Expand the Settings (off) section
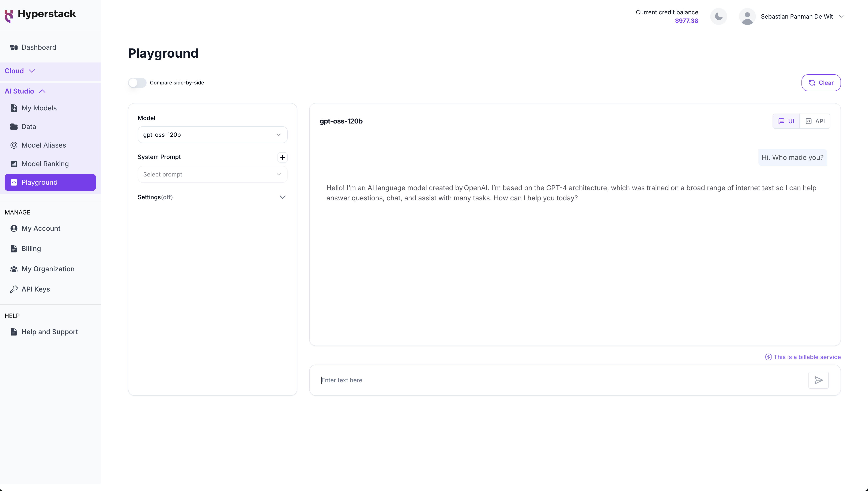868x491 pixels. point(212,197)
